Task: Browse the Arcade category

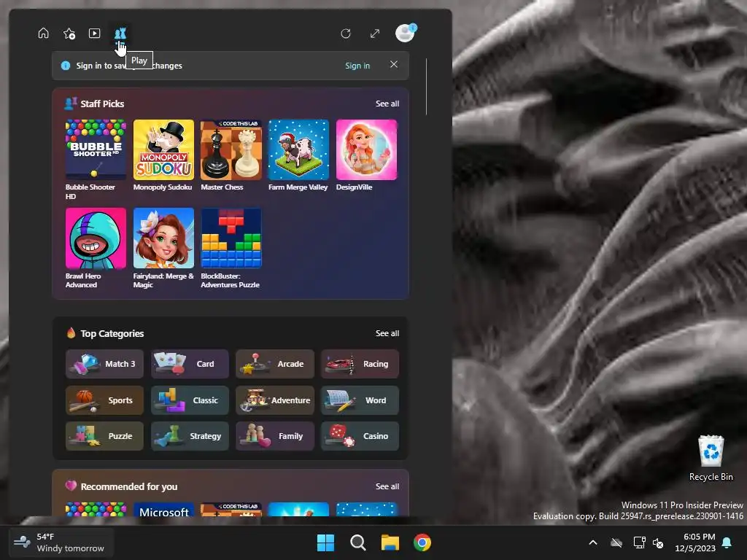Action: point(275,364)
